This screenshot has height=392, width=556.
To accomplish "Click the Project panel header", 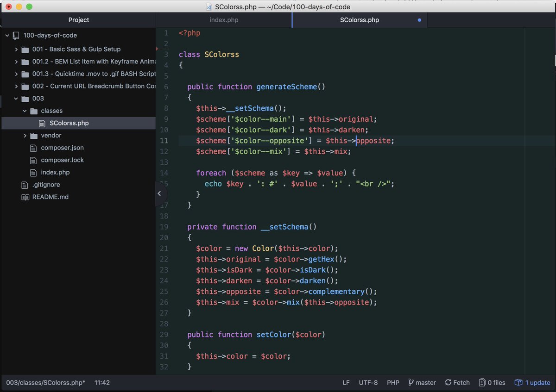I will (79, 20).
